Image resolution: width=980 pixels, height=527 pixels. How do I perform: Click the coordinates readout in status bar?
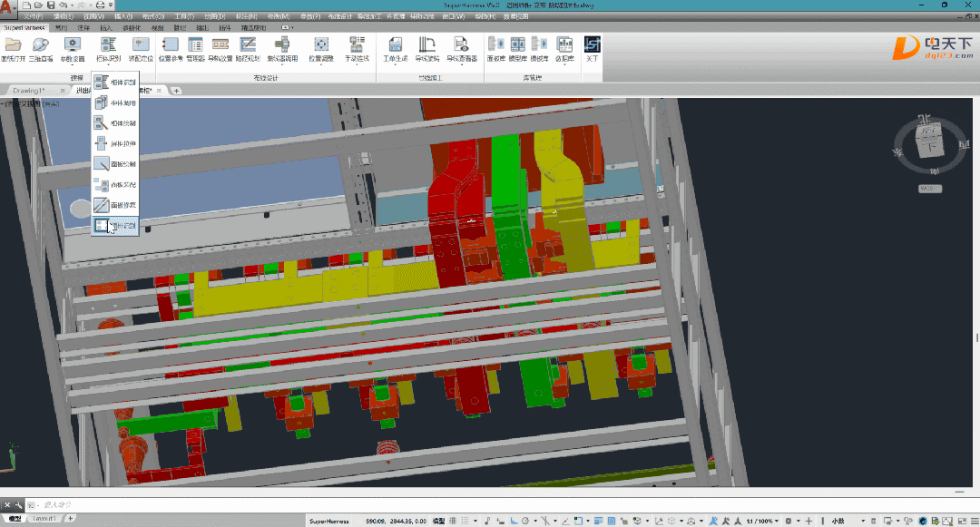pos(397,521)
